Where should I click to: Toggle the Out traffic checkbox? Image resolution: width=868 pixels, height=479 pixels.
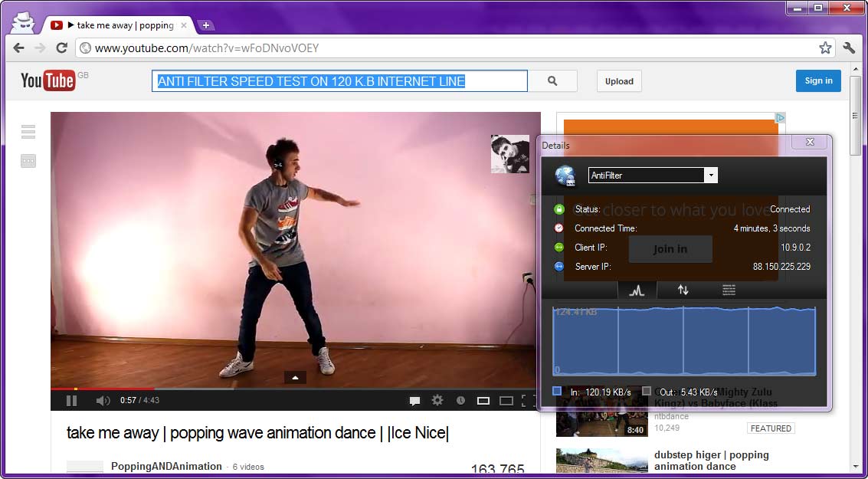click(x=647, y=391)
